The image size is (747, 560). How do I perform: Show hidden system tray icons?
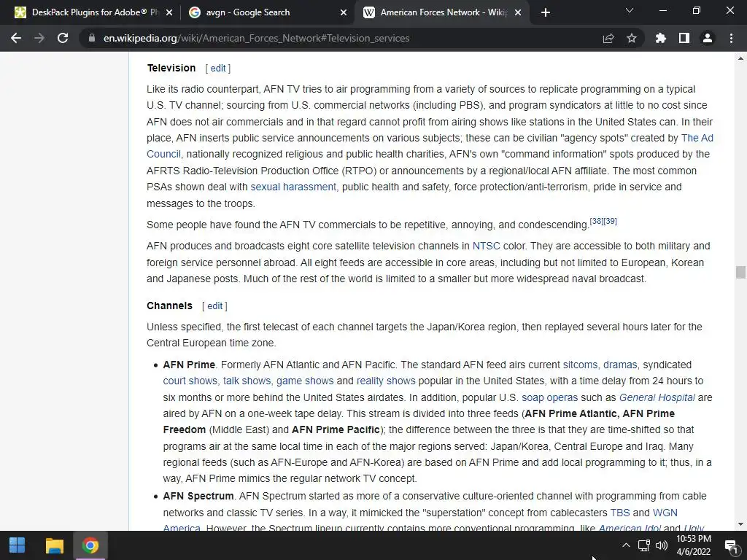pos(626,545)
